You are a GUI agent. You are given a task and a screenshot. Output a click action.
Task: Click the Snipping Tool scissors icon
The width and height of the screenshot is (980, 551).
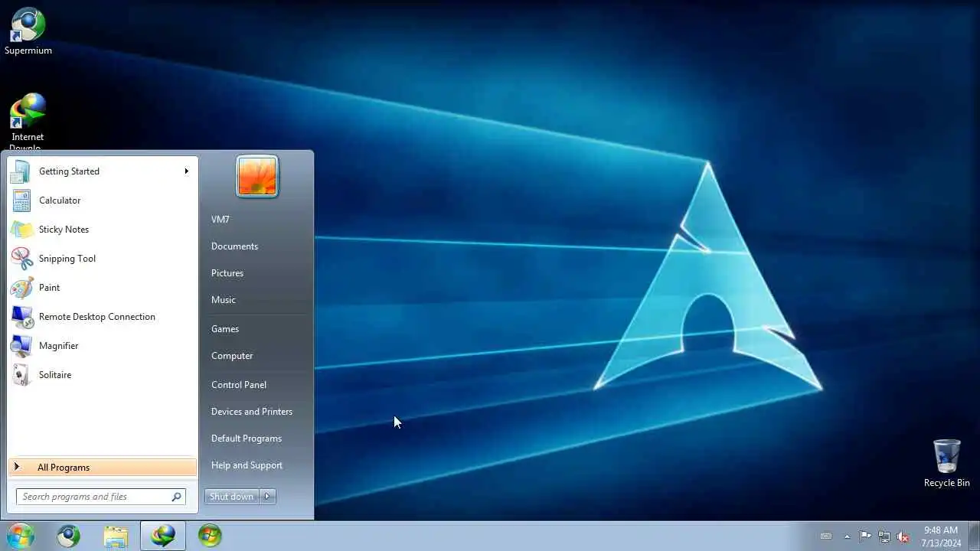click(21, 259)
